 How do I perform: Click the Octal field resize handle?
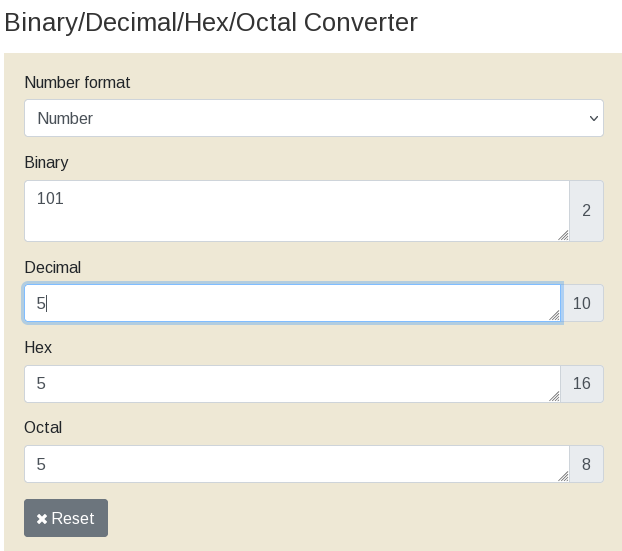point(563,476)
